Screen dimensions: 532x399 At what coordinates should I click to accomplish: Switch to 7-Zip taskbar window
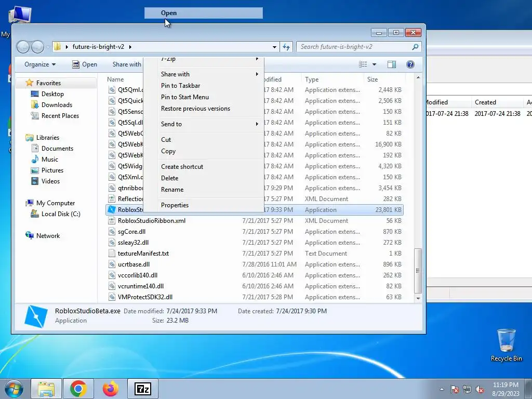tap(143, 389)
